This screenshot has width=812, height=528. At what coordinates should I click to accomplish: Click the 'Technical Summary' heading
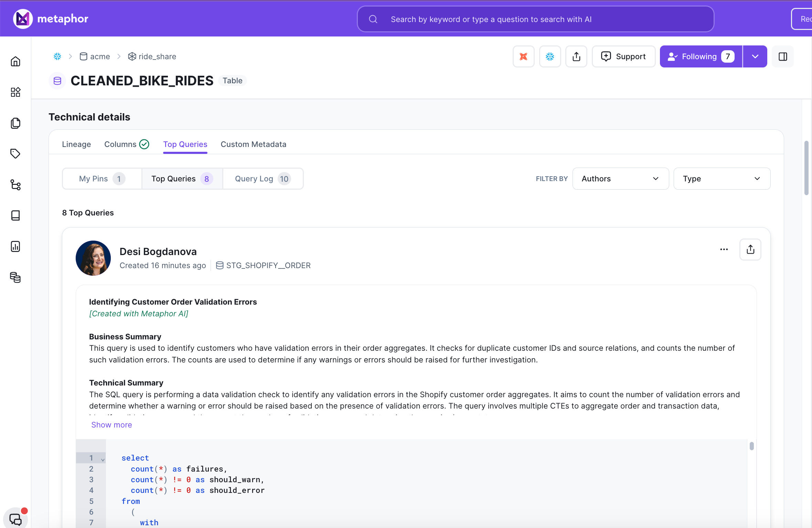pos(126,383)
